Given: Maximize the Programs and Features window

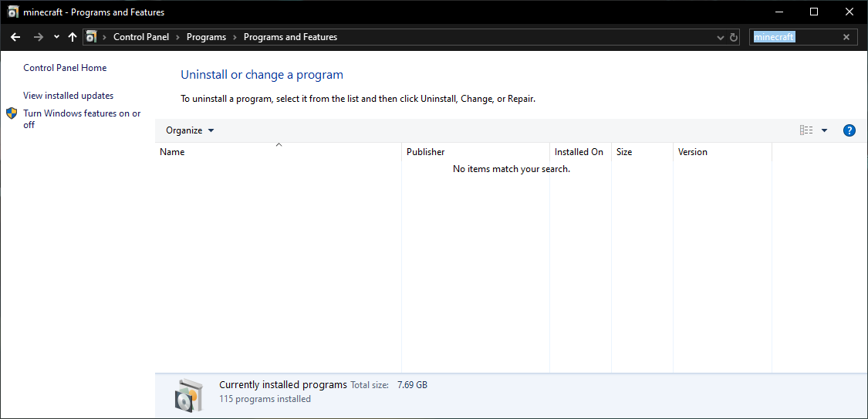Looking at the screenshot, I should point(814,12).
